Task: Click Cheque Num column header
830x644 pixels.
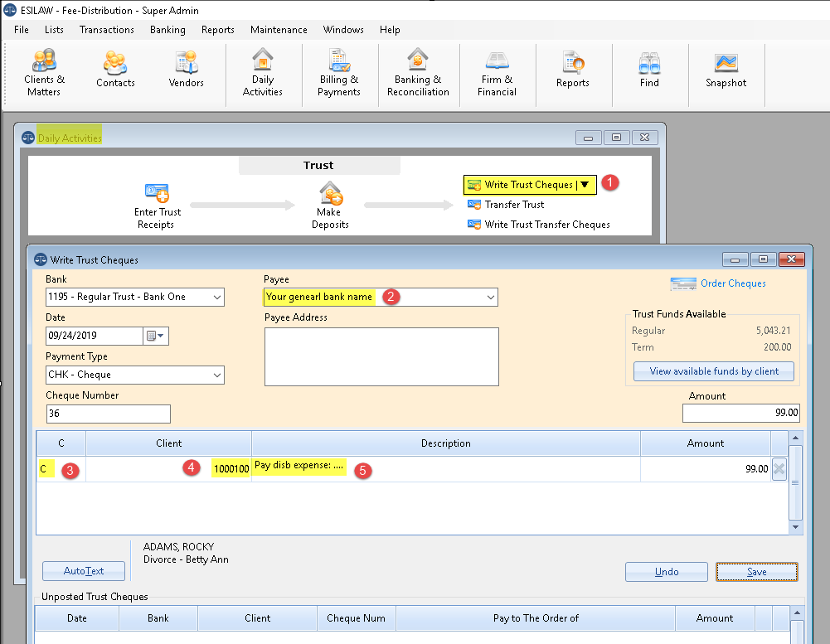Action: pos(357,618)
